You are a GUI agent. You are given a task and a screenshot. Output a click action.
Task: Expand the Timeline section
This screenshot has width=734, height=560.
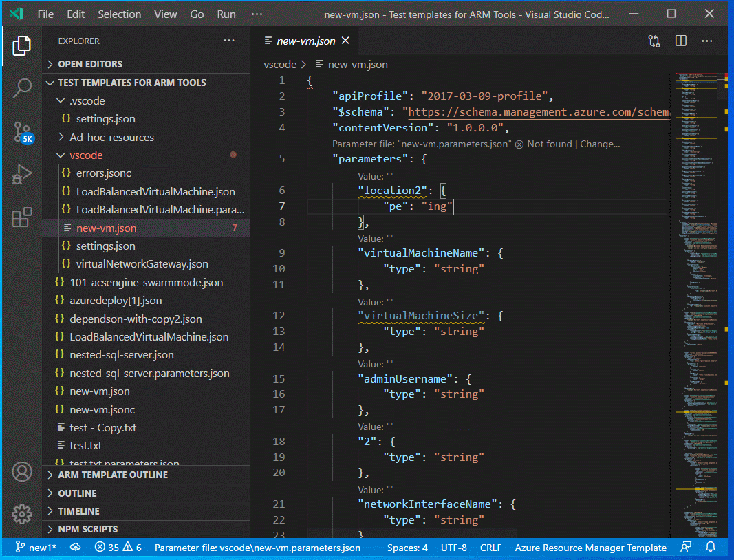[x=146, y=511]
